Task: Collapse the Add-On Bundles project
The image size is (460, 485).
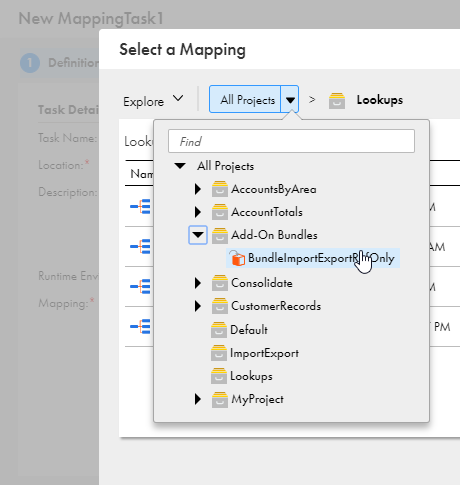Action: tap(198, 235)
